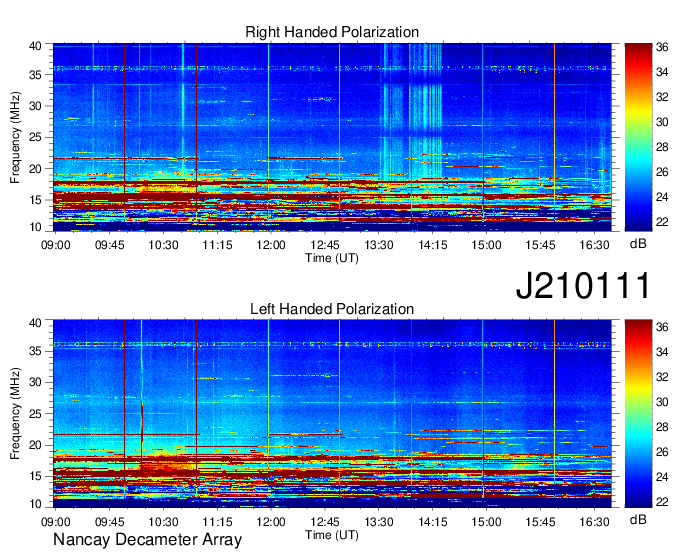The image size is (680, 552).
Task: Click the "34" value on lower color bar
Action: 662,352
